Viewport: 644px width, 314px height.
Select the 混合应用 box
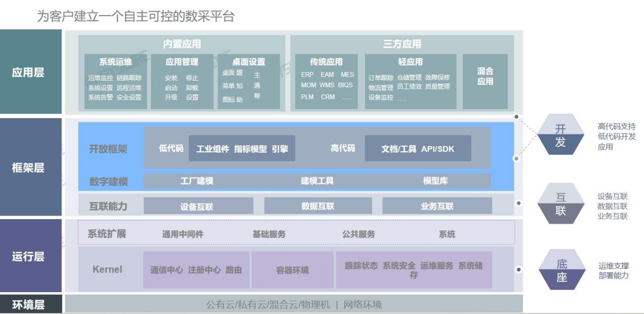[x=485, y=81]
